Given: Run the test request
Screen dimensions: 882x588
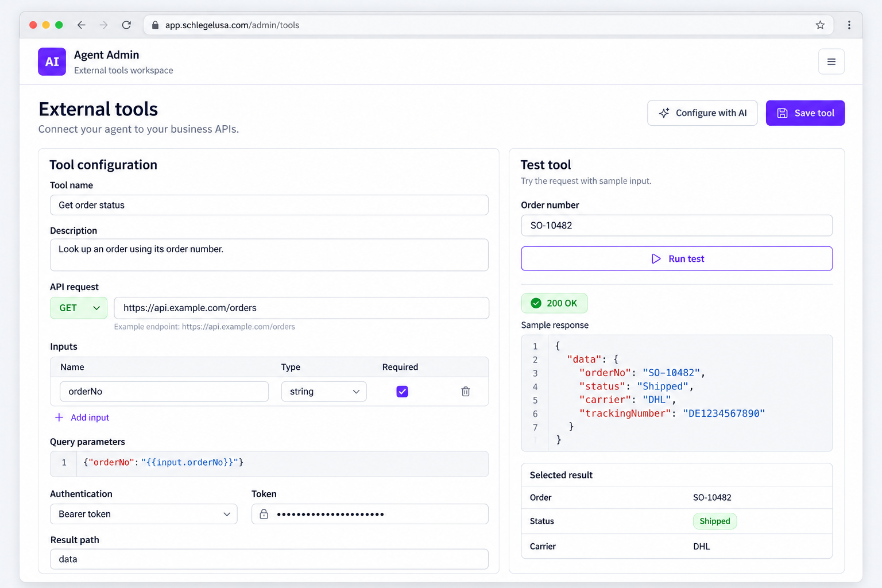Looking at the screenshot, I should [x=676, y=258].
